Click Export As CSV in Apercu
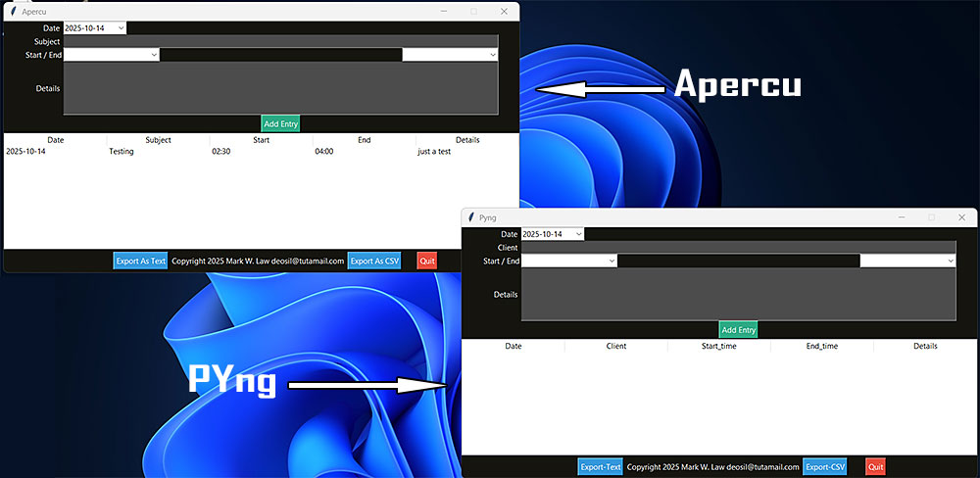Image resolution: width=980 pixels, height=478 pixels. 374,261
